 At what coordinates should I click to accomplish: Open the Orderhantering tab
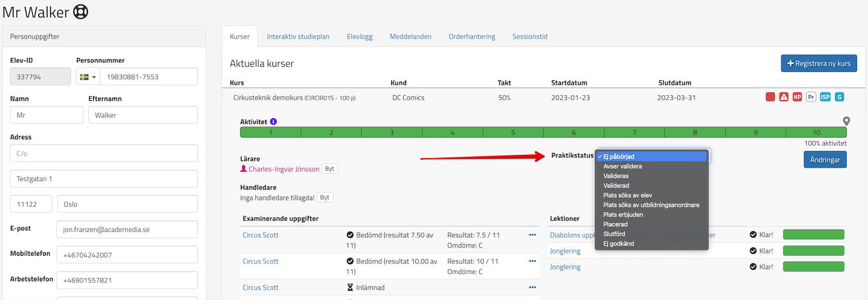point(472,37)
